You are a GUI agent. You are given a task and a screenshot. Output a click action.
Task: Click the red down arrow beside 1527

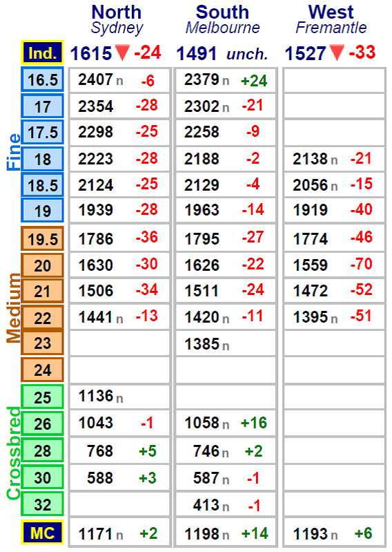tap(337, 53)
